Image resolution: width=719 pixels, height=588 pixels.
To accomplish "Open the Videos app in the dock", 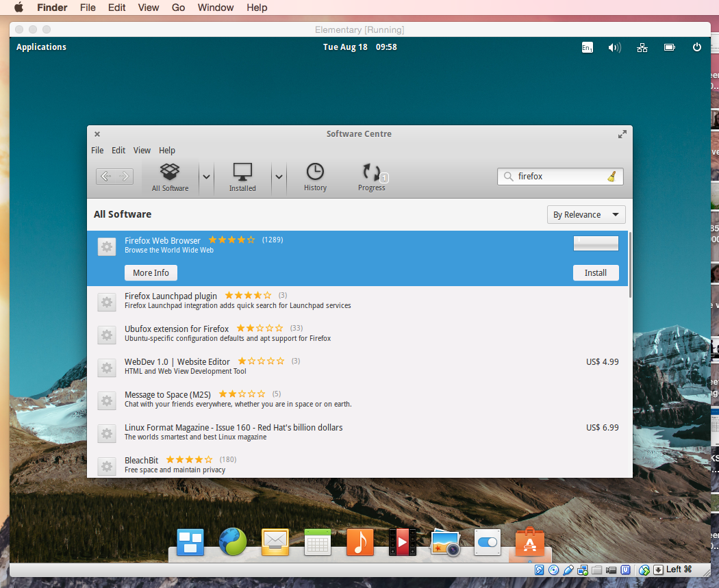I will [402, 542].
